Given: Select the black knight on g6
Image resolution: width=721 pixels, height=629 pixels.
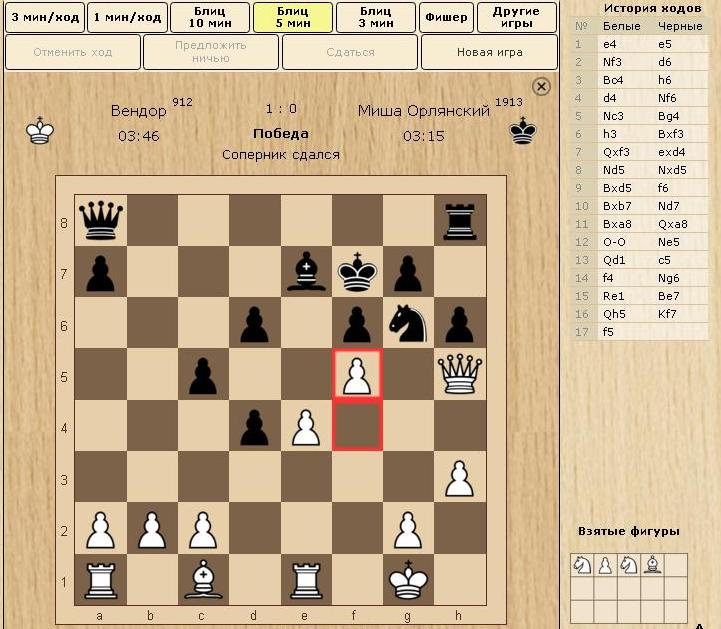Looking at the screenshot, I should click(x=408, y=323).
